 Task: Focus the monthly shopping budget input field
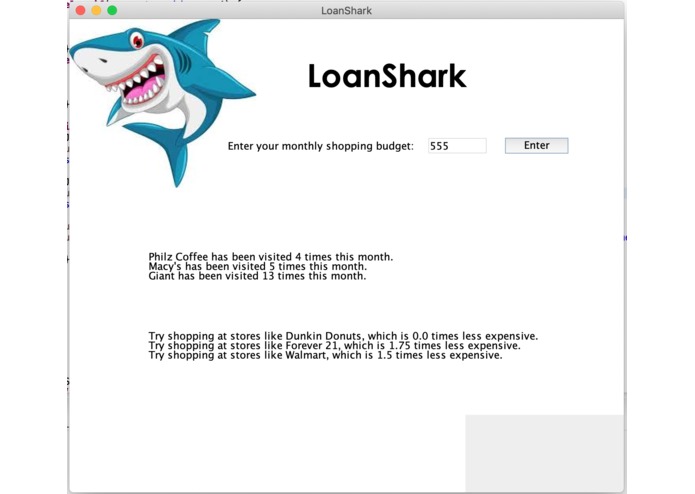pyautogui.click(x=457, y=146)
